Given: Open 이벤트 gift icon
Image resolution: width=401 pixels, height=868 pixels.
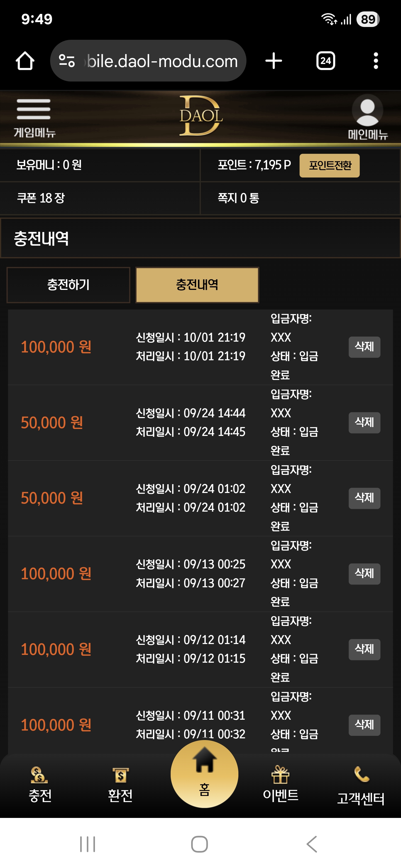Looking at the screenshot, I should [281, 785].
